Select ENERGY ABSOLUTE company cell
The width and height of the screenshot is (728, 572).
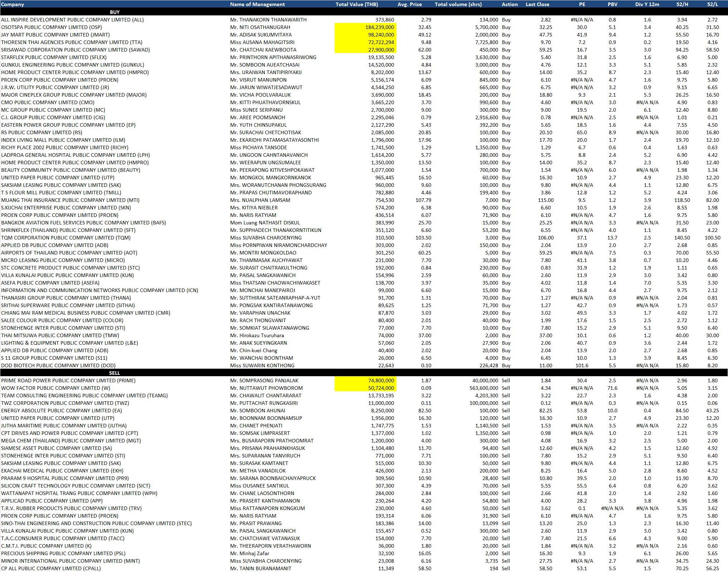click(62, 411)
